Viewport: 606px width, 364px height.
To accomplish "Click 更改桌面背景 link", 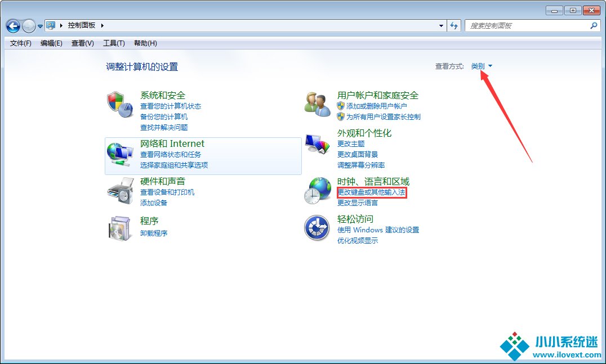I will (358, 154).
